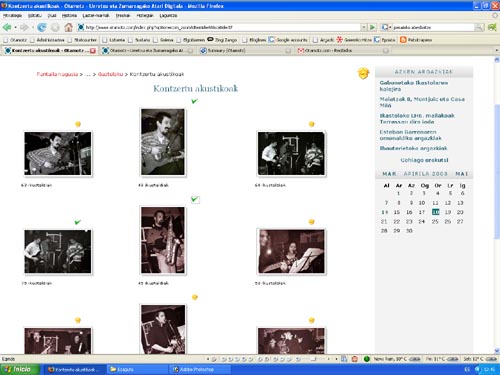Go to next month MAI in the calendar

462,174
